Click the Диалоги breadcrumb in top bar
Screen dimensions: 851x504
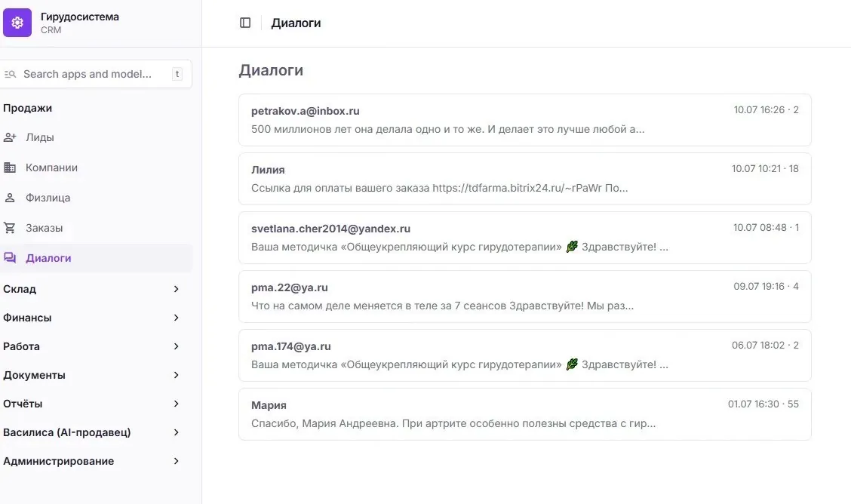[296, 23]
